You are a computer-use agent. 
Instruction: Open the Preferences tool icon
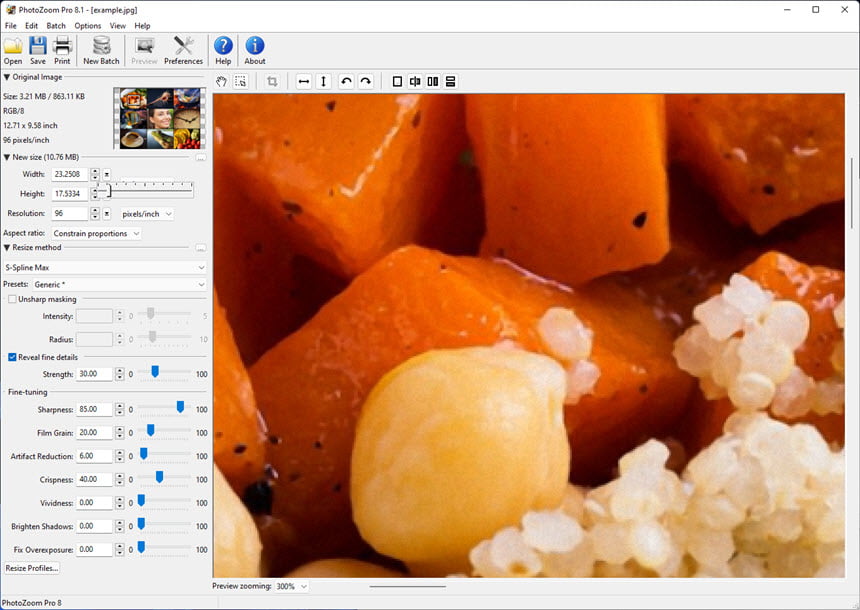pos(183,50)
